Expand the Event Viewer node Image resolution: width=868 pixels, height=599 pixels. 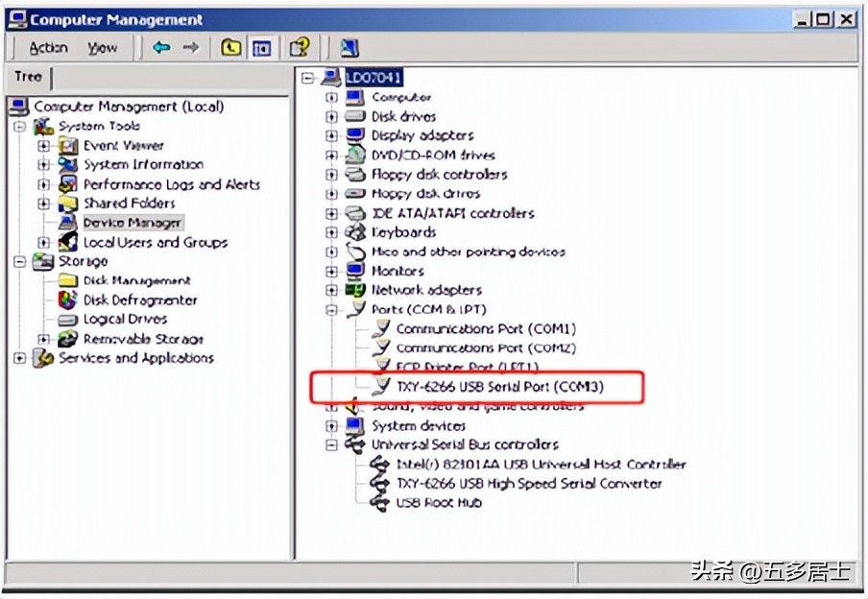pyautogui.click(x=44, y=146)
